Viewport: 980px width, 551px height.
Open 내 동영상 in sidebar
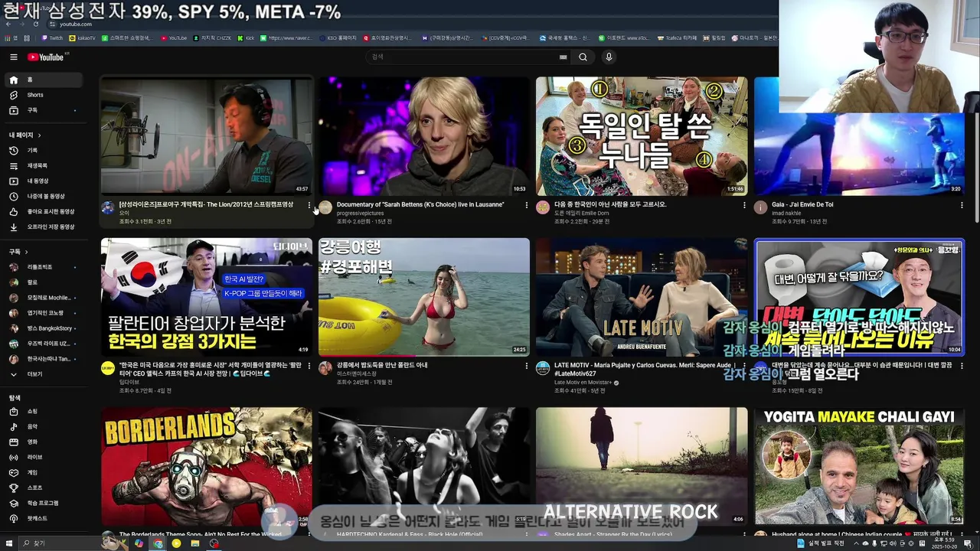click(44, 181)
